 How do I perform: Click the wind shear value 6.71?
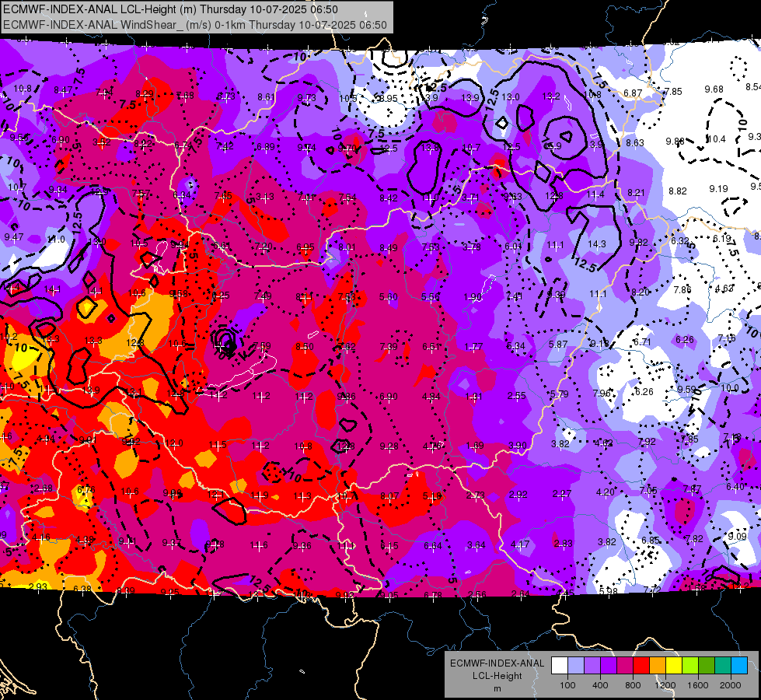coord(642,342)
